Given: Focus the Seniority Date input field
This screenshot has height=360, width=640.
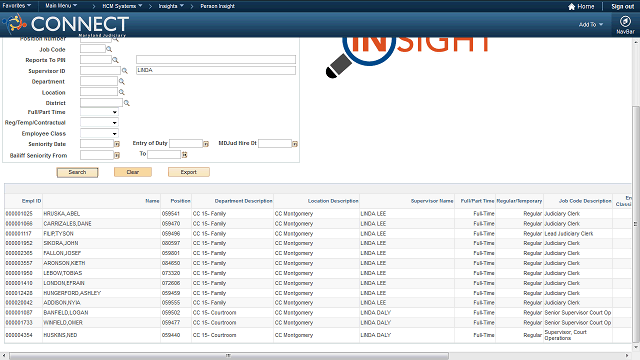Looking at the screenshot, I should pyautogui.click(x=97, y=144).
